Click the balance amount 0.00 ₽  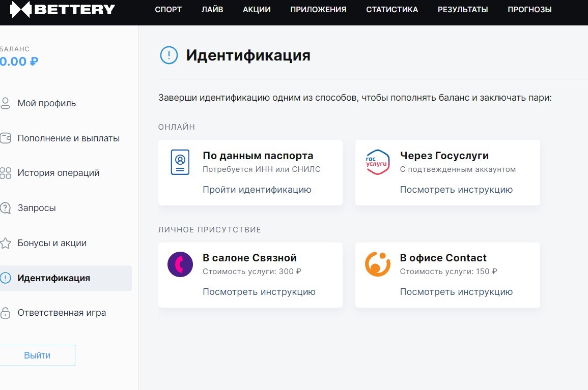19,62
